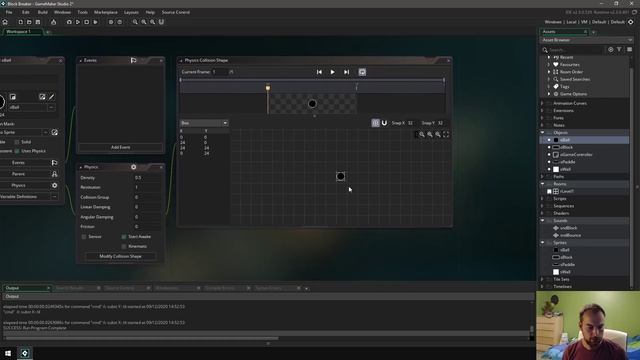
Task: Edit the sprite image with the pencil icon
Action: click(x=51, y=97)
